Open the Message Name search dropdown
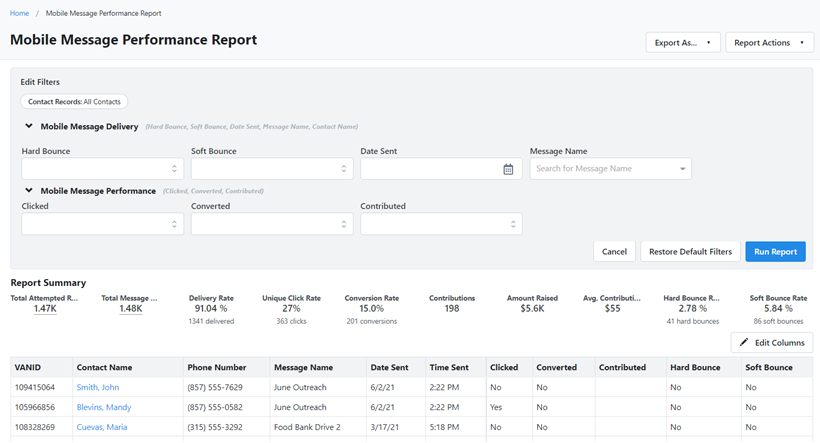This screenshot has height=443, width=820. pos(611,169)
